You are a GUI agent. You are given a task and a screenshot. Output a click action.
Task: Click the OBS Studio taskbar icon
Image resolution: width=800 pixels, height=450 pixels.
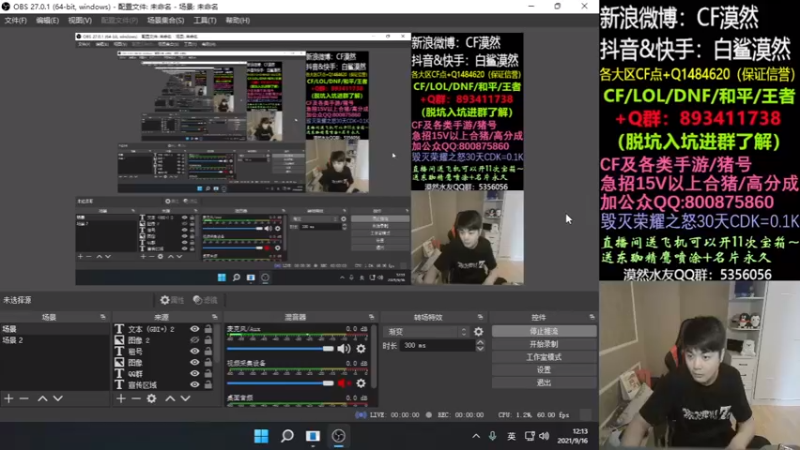[x=339, y=436]
